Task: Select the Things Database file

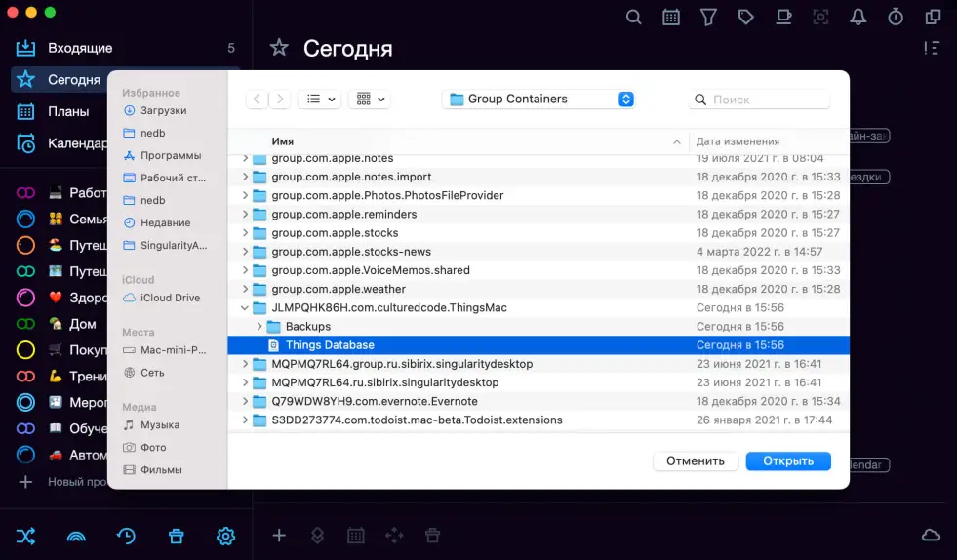Action: coord(330,345)
